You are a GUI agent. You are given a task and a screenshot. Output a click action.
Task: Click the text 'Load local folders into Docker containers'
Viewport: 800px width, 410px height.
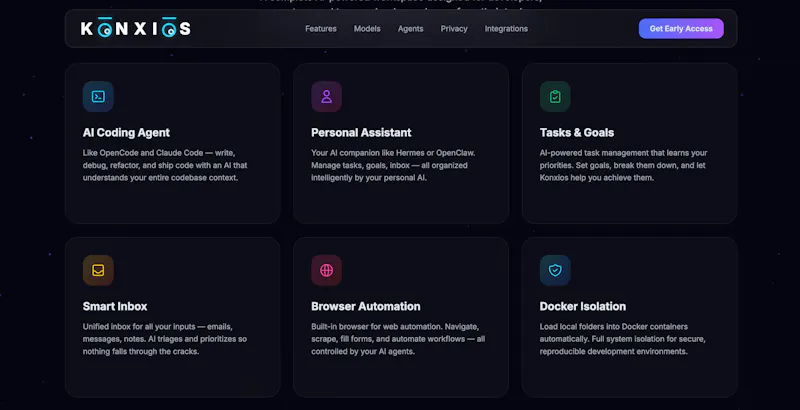click(x=614, y=326)
